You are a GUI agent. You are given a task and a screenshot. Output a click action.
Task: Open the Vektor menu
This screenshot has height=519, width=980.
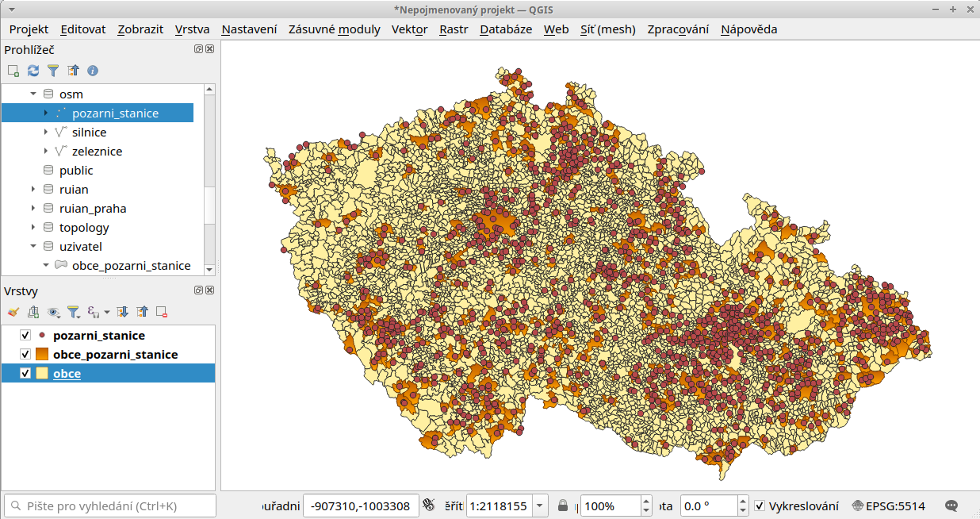click(409, 29)
